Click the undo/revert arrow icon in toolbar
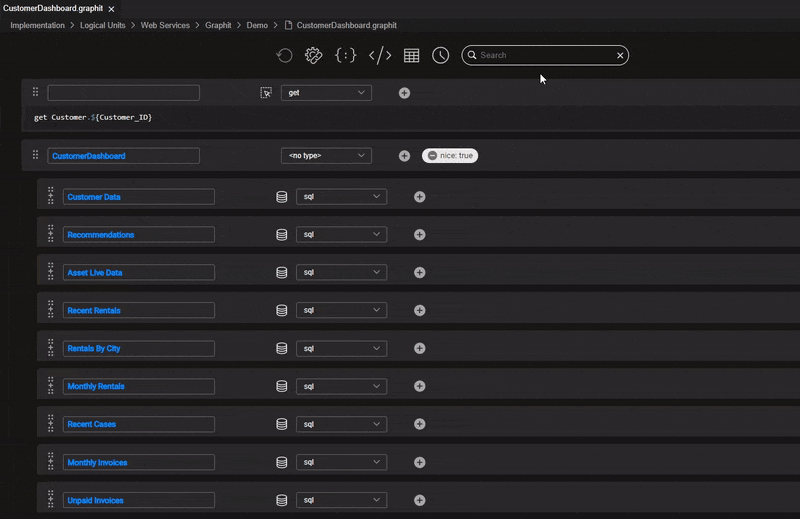Image resolution: width=800 pixels, height=519 pixels. [284, 56]
